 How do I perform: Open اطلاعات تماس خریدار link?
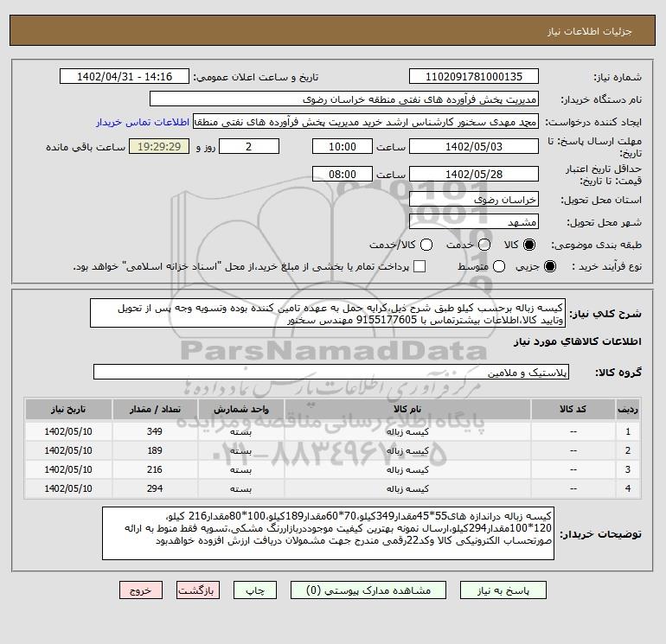[x=143, y=122]
